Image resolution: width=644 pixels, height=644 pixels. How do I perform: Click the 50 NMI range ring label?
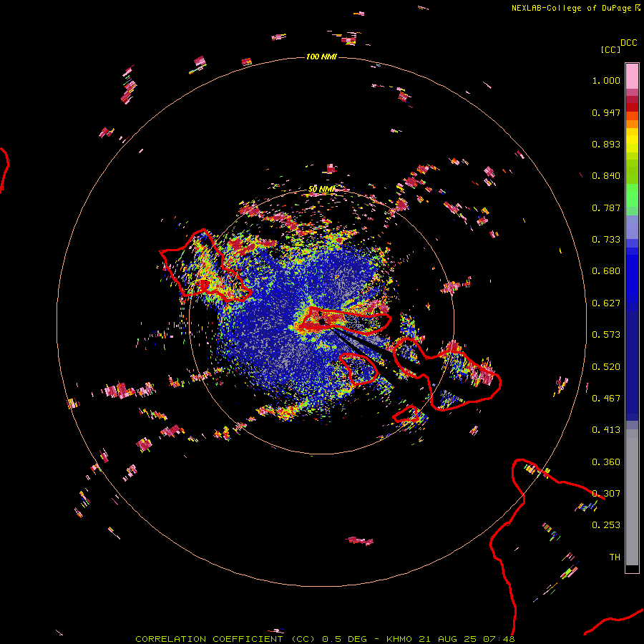click(x=321, y=189)
